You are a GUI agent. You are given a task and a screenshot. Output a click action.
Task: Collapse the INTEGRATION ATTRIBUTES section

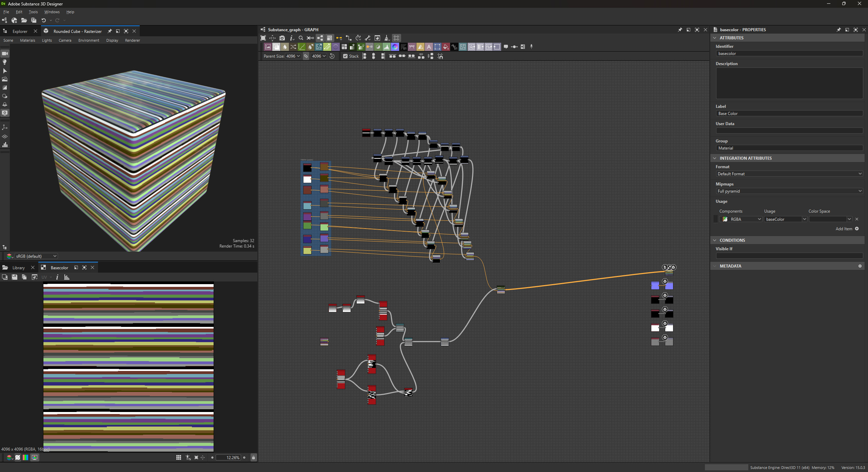pos(715,158)
